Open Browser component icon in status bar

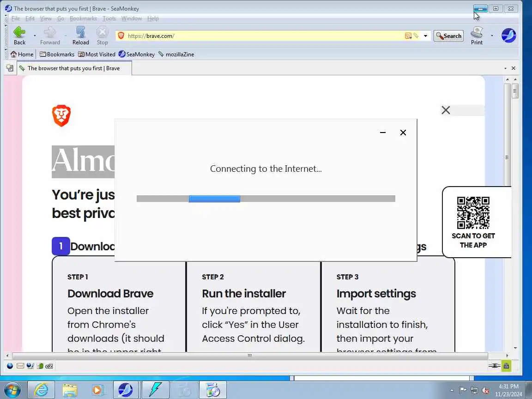[x=10, y=366]
